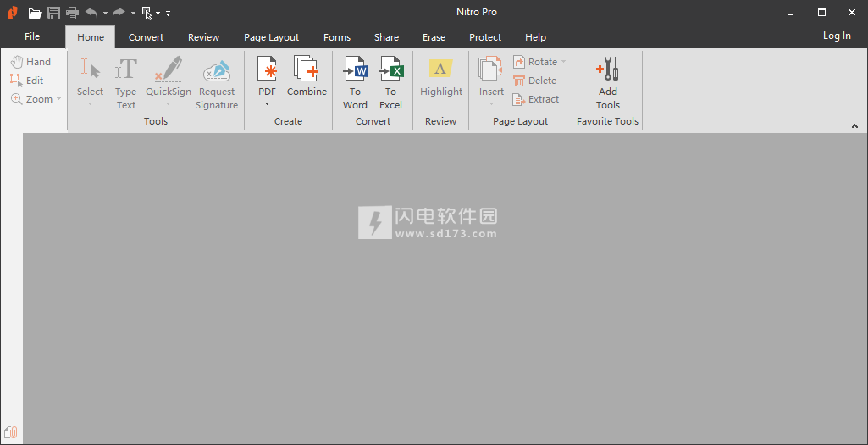Switch to the Convert tab
868x445 pixels.
coord(147,37)
